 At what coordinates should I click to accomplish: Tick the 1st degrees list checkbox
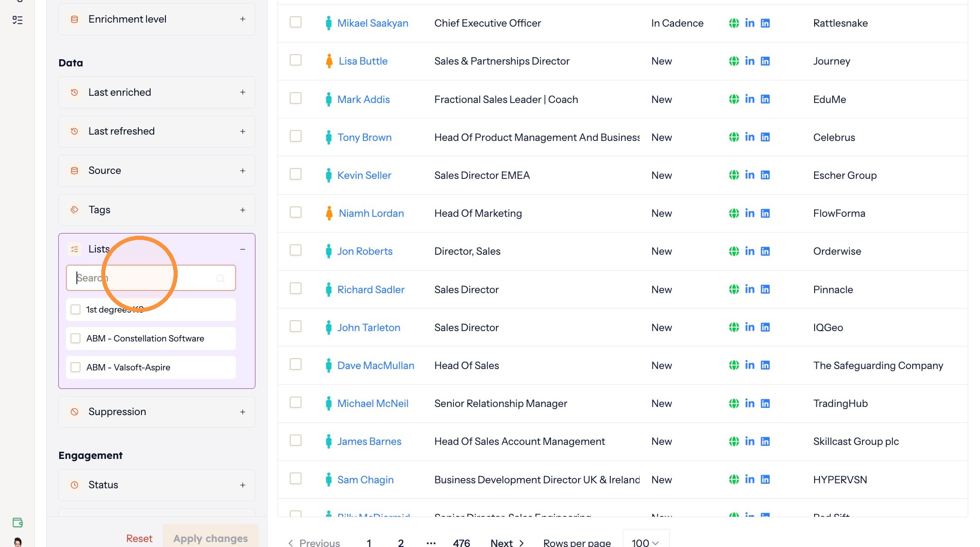[75, 309]
